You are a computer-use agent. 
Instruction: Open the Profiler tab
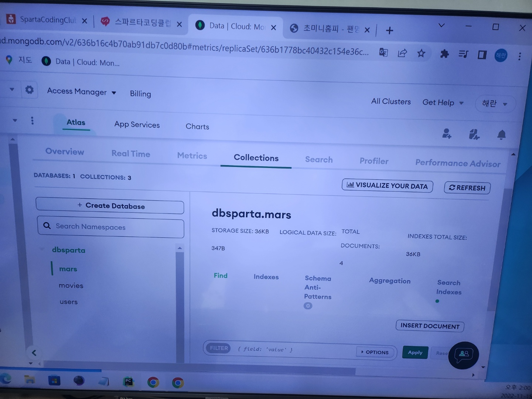pos(374,161)
